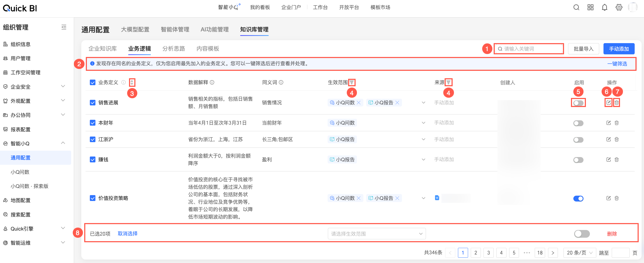Click the 业务定义 sort arrows
Image resolution: width=644 pixels, height=263 pixels.
point(132,83)
